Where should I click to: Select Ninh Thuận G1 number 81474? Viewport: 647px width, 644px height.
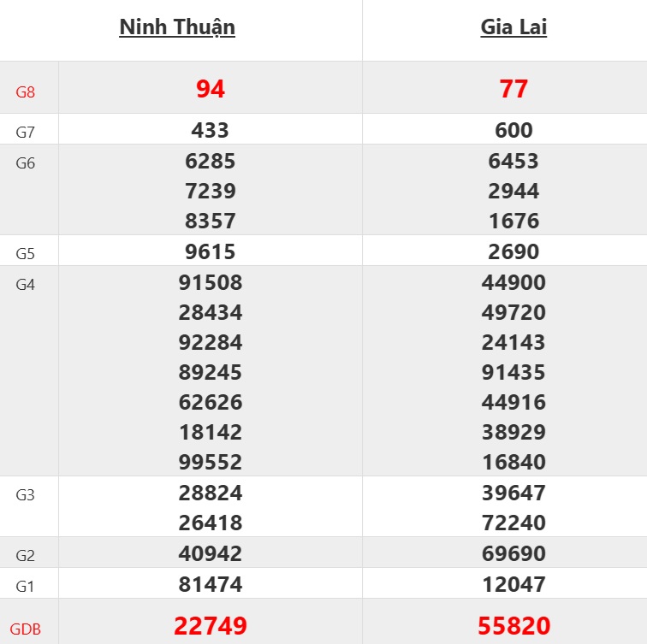tap(211, 585)
